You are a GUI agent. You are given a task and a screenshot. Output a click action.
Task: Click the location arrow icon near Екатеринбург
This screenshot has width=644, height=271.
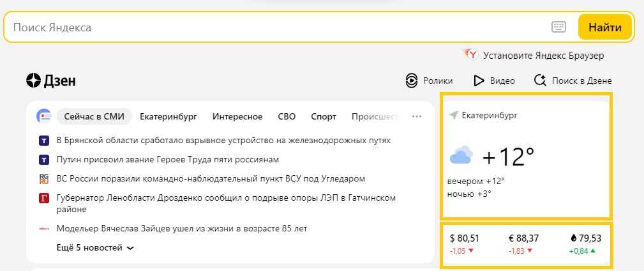454,116
